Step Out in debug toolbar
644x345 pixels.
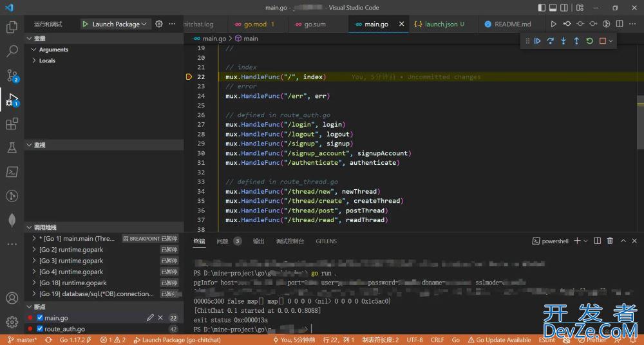576,41
